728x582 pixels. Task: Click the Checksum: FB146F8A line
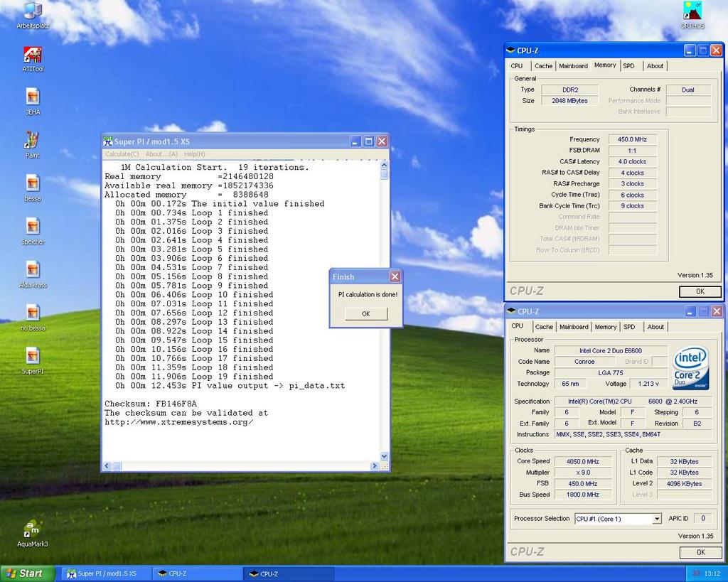151,404
